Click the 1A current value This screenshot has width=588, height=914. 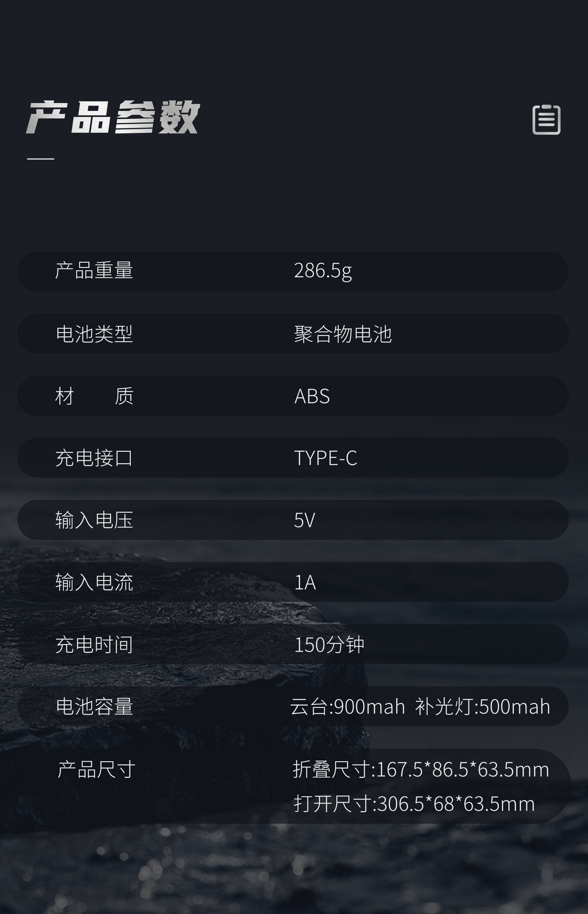pyautogui.click(x=305, y=582)
